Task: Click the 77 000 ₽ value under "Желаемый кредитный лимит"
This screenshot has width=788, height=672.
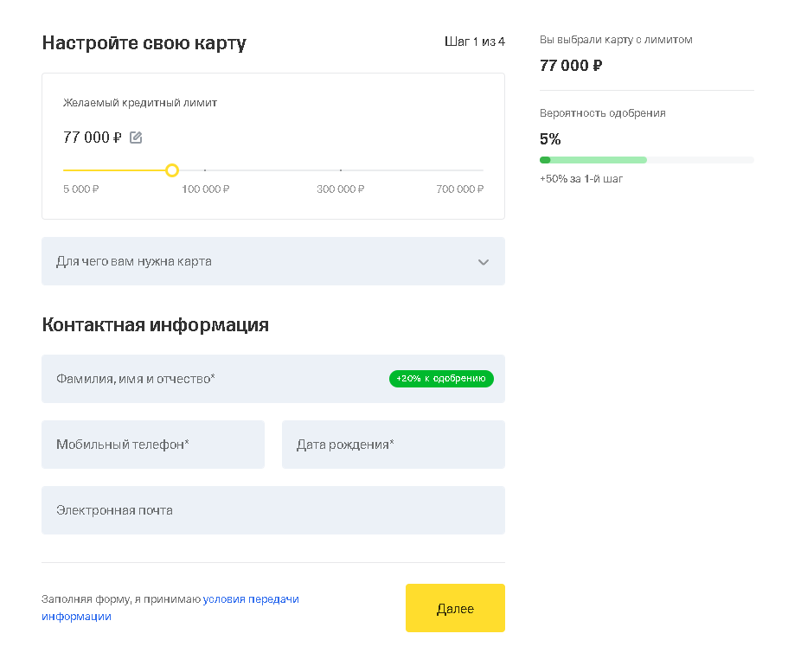Action: click(x=93, y=138)
